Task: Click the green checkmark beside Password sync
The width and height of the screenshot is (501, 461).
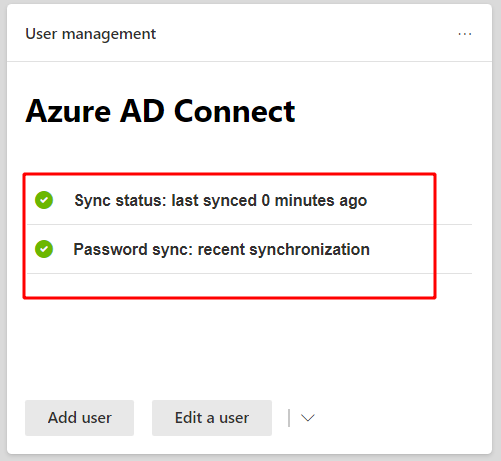Action: pos(44,249)
